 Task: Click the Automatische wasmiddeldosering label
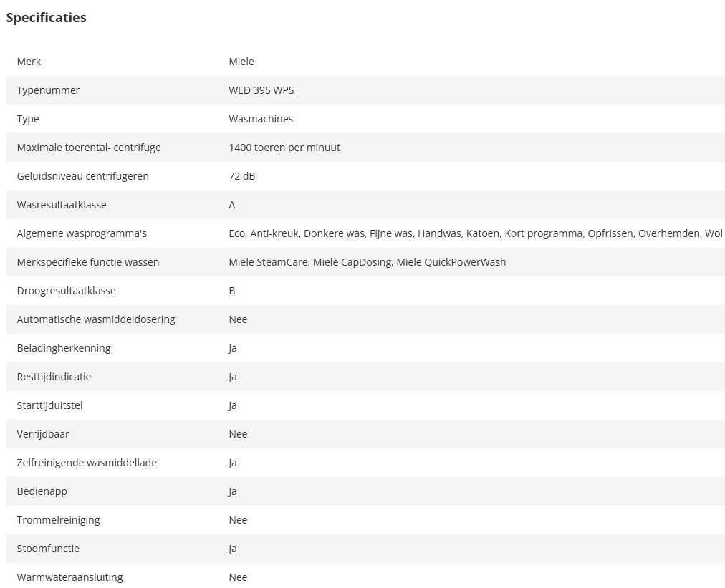click(x=96, y=319)
